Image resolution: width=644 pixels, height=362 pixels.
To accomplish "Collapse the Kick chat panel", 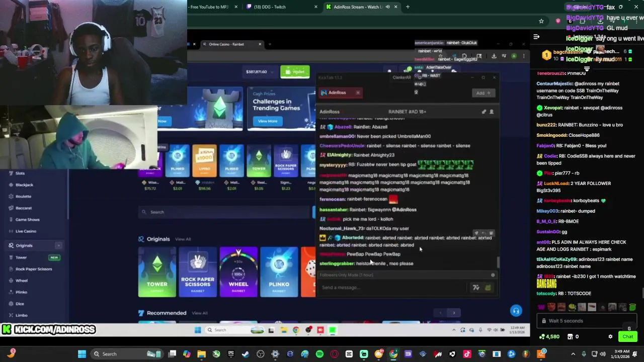I will click(x=536, y=37).
